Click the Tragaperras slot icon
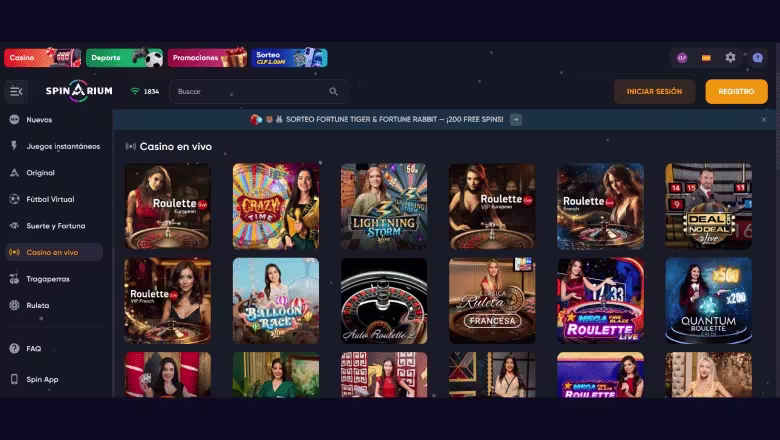This screenshot has height=440, width=780. [x=14, y=279]
